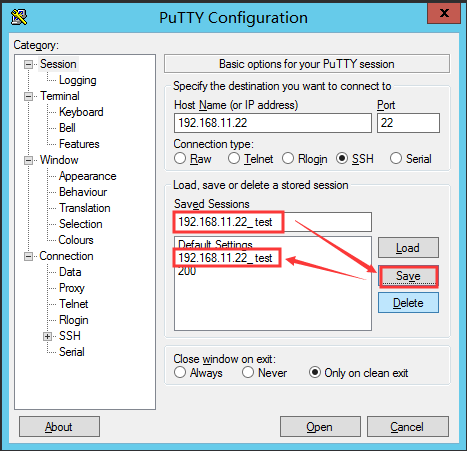The height and width of the screenshot is (451, 467).
Task: Click the Delete session button
Action: (x=408, y=303)
